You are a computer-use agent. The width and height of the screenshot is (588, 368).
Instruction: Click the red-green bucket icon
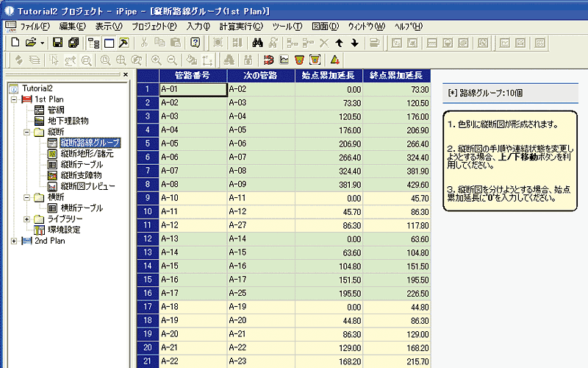(x=299, y=60)
